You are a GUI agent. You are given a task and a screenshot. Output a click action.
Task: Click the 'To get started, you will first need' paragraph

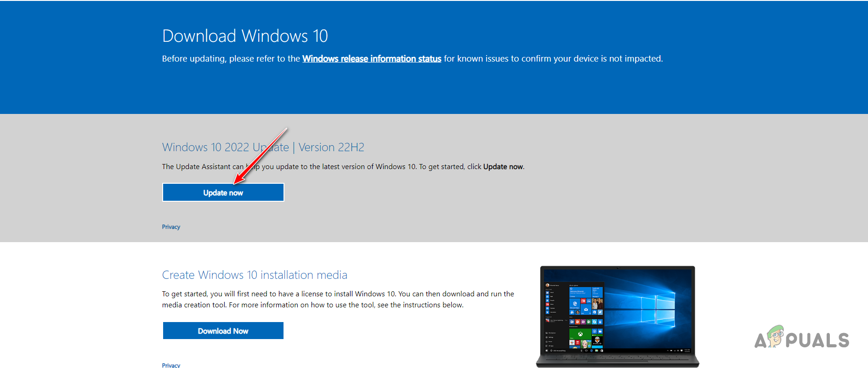click(x=338, y=300)
